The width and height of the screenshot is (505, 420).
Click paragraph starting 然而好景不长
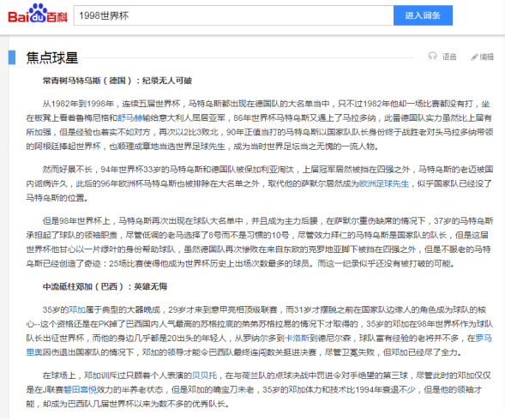coord(259,183)
